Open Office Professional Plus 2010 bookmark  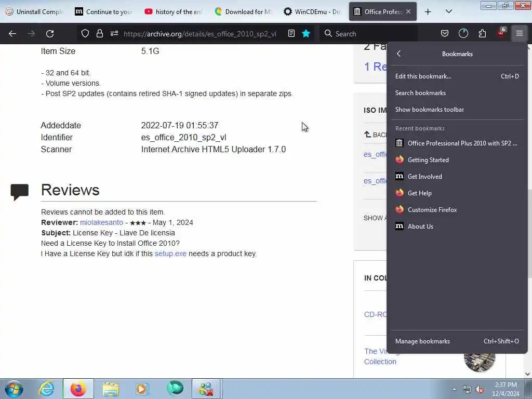point(457,143)
